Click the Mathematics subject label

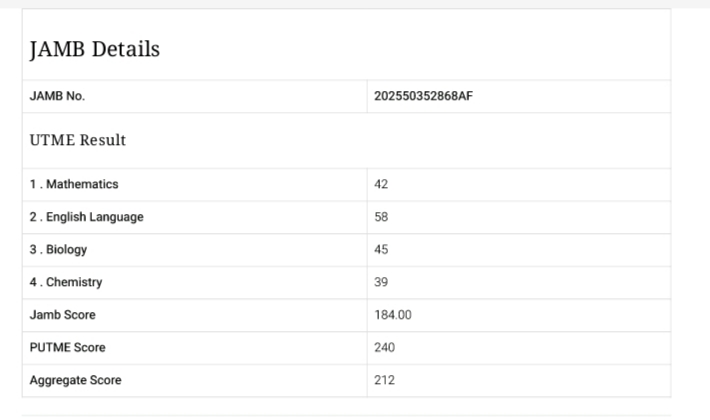(75, 185)
